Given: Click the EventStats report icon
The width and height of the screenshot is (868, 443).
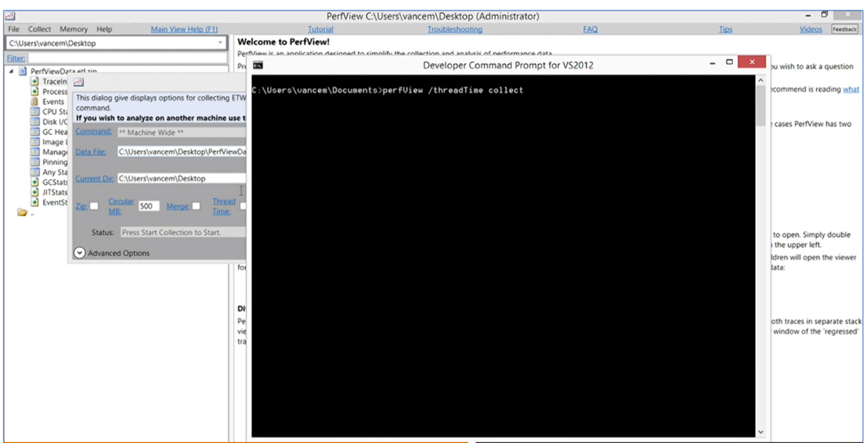Looking at the screenshot, I should pos(35,202).
